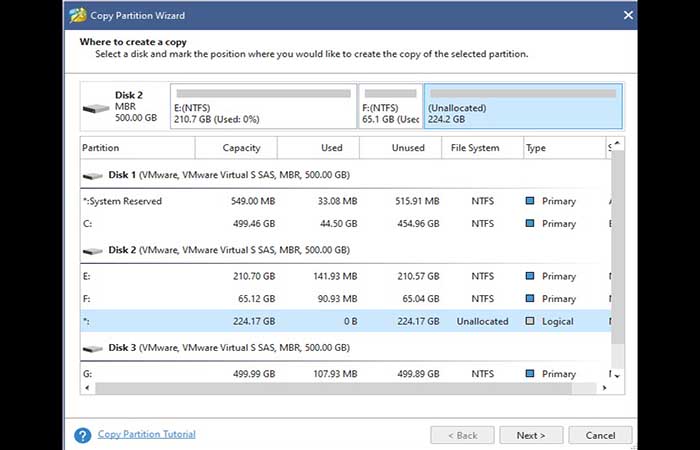Click the Disk 3 drive icon in list

point(93,349)
